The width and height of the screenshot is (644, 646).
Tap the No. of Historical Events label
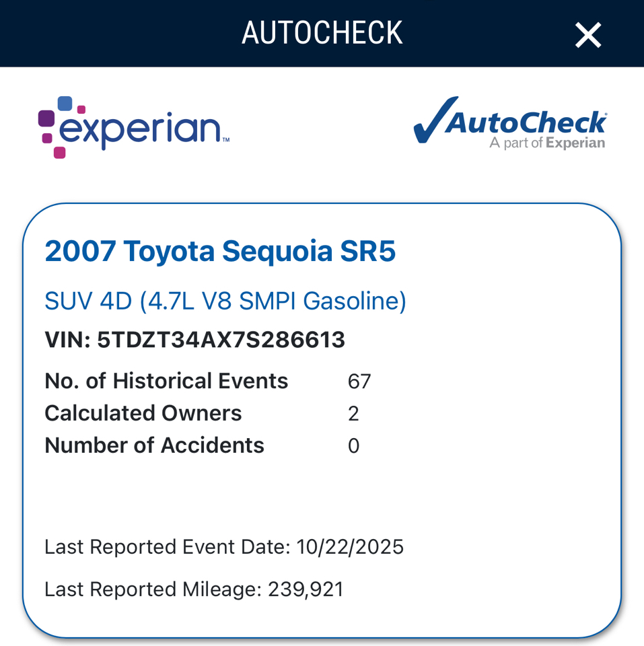[x=166, y=382]
